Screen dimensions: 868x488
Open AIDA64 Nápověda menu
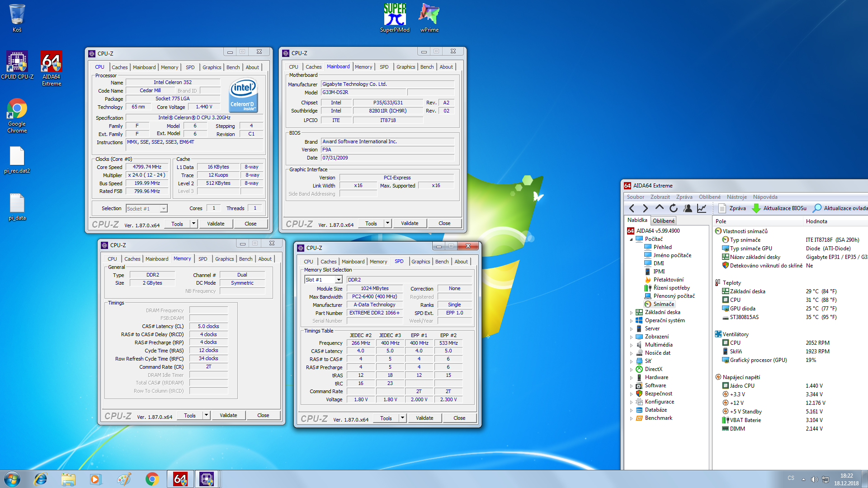click(x=765, y=197)
